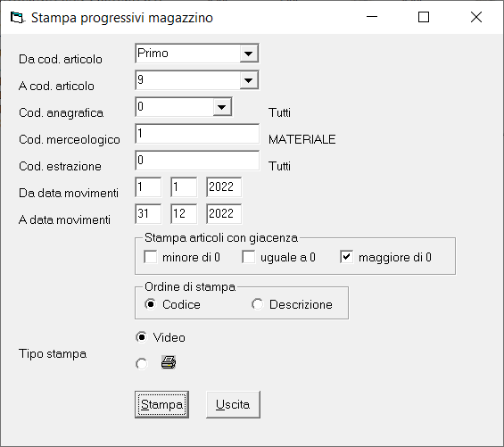
Task: Open the 'Cod. anagrafica' dropdown list
Action: 222,107
